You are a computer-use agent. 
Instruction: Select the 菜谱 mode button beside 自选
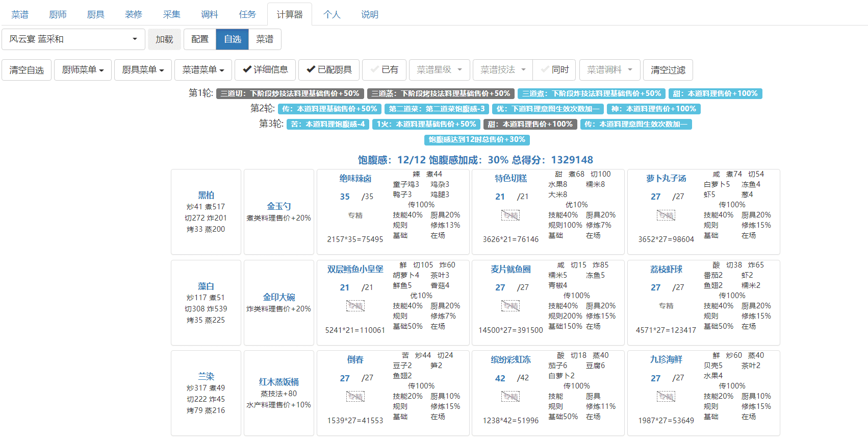[265, 39]
